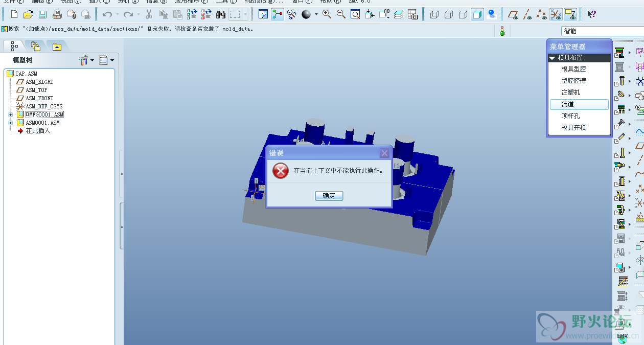Toggle annotation display visibility

point(570,14)
